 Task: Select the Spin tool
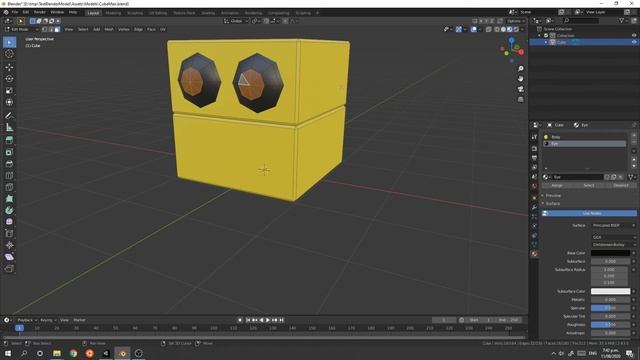pos(9,211)
